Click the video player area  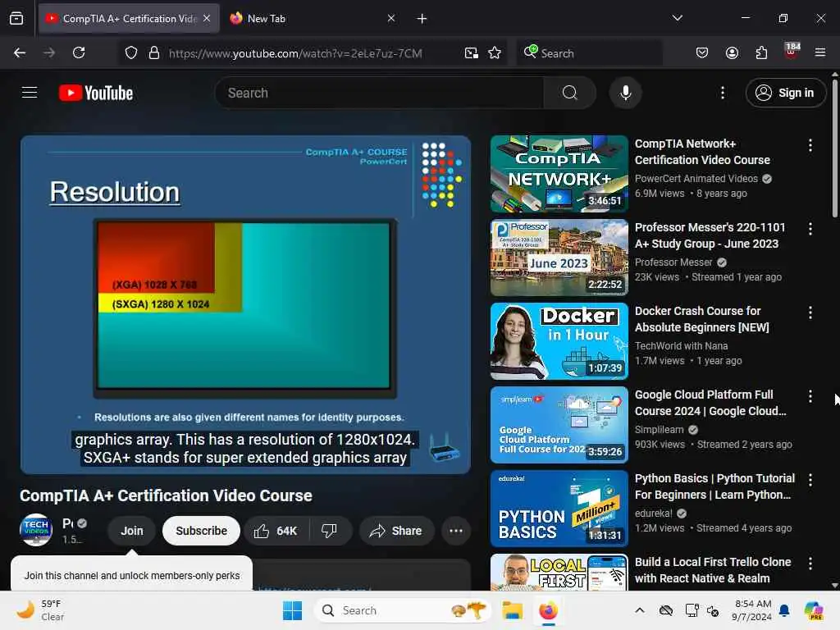pos(245,304)
